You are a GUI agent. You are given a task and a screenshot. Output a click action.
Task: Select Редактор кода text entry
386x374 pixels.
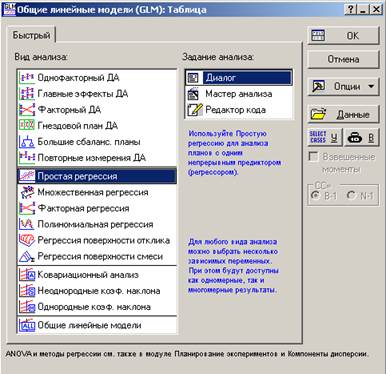[x=236, y=110]
